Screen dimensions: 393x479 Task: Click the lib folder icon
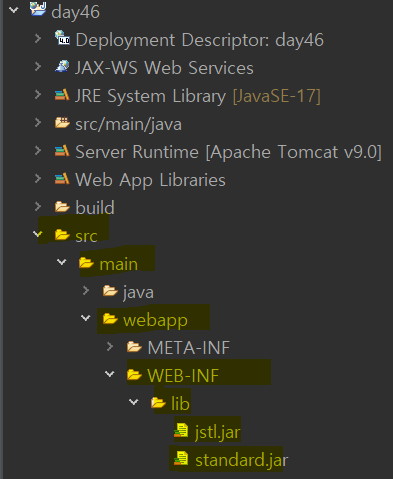pos(158,403)
